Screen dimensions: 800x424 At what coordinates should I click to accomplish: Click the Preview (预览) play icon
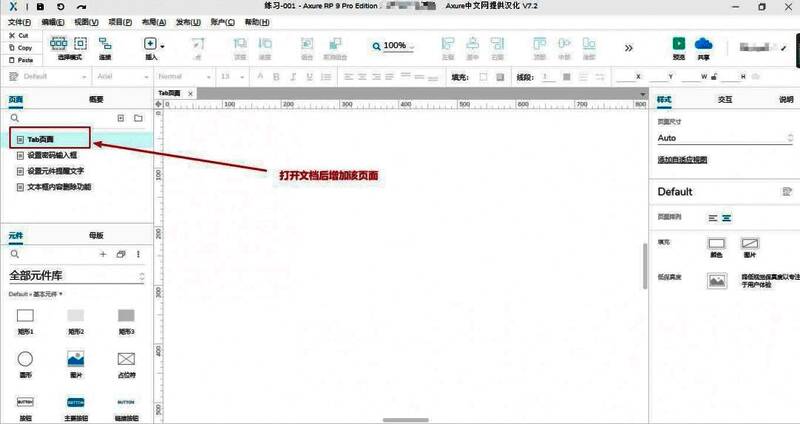(x=679, y=44)
